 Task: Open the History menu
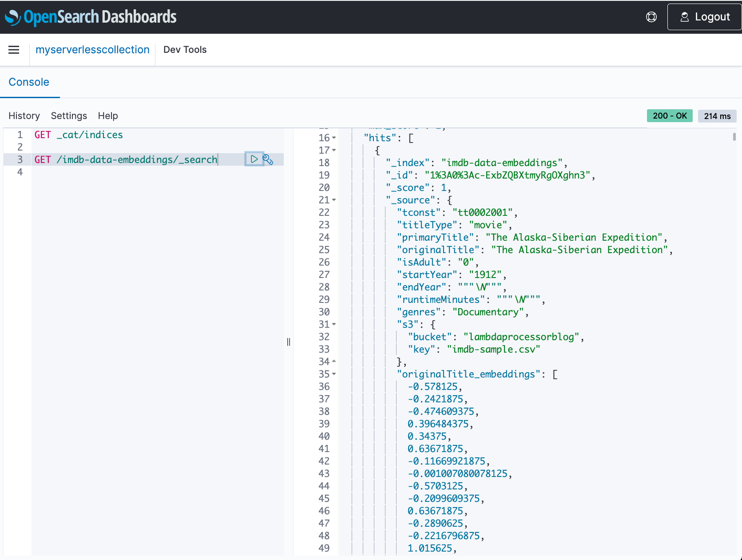(x=24, y=115)
